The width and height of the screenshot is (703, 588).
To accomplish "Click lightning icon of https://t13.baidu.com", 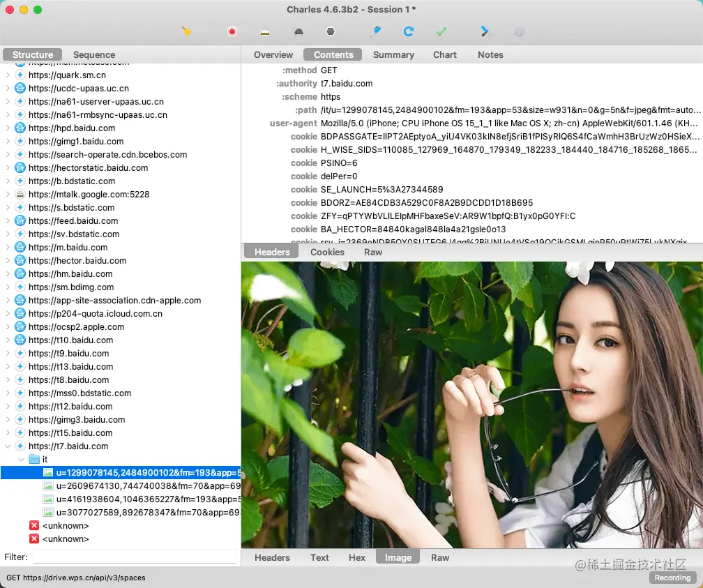I will [20, 366].
